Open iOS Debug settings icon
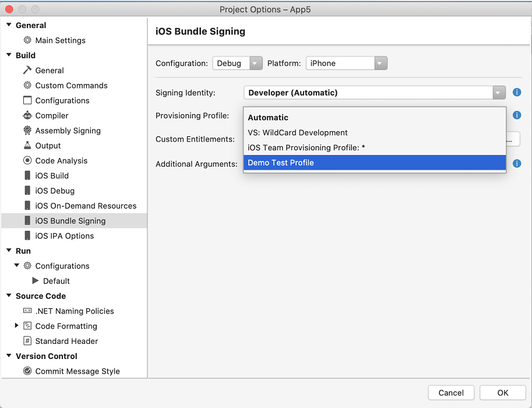Viewport: 532px width, 408px height. [26, 191]
